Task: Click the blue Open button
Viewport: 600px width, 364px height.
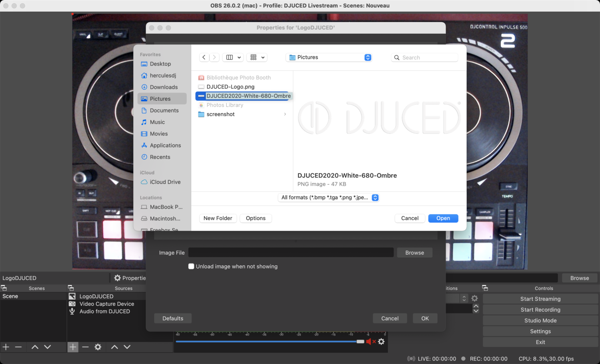Action: click(443, 218)
